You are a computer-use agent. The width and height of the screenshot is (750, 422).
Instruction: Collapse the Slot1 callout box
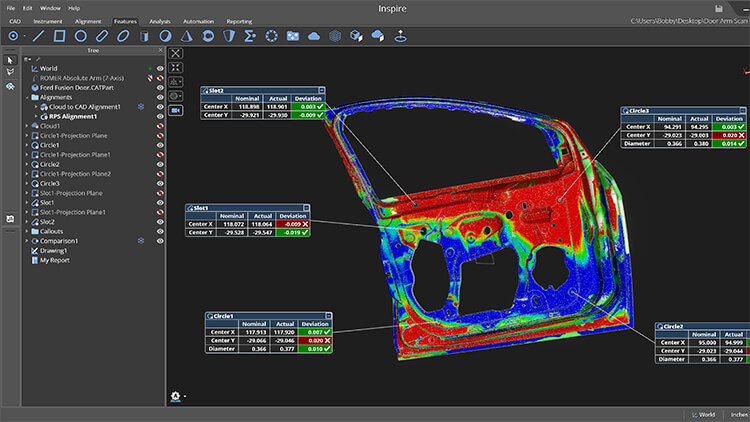[x=306, y=208]
